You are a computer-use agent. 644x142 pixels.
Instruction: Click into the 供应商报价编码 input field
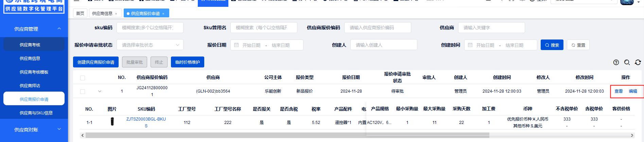pyautogui.click(x=378, y=28)
